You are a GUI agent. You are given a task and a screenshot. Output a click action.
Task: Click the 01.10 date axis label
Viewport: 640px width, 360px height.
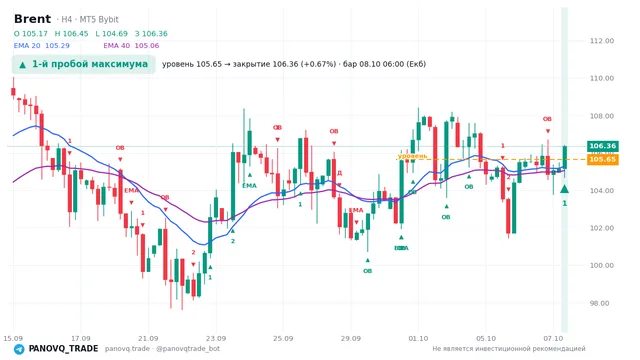tap(418, 338)
